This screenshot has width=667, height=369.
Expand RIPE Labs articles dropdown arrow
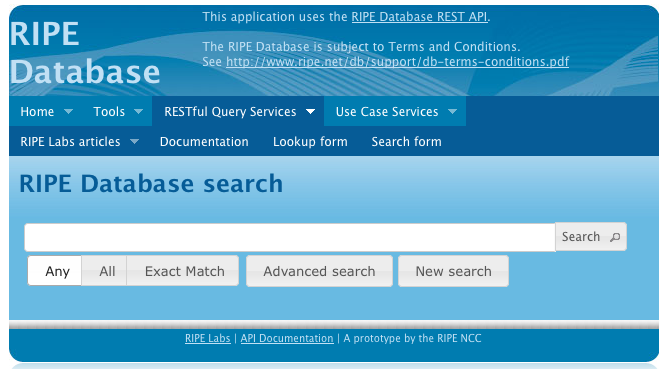pyautogui.click(x=134, y=141)
